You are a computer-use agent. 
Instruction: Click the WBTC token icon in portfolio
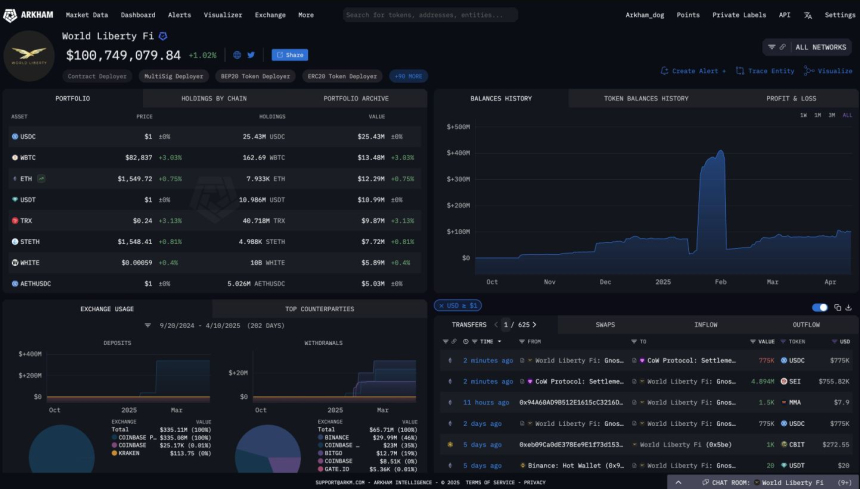pos(15,157)
